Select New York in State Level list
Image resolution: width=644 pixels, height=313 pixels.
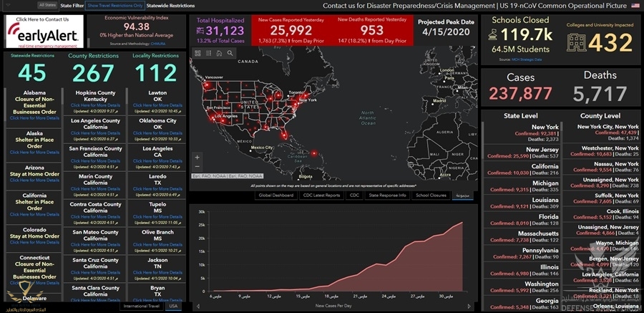point(522,133)
